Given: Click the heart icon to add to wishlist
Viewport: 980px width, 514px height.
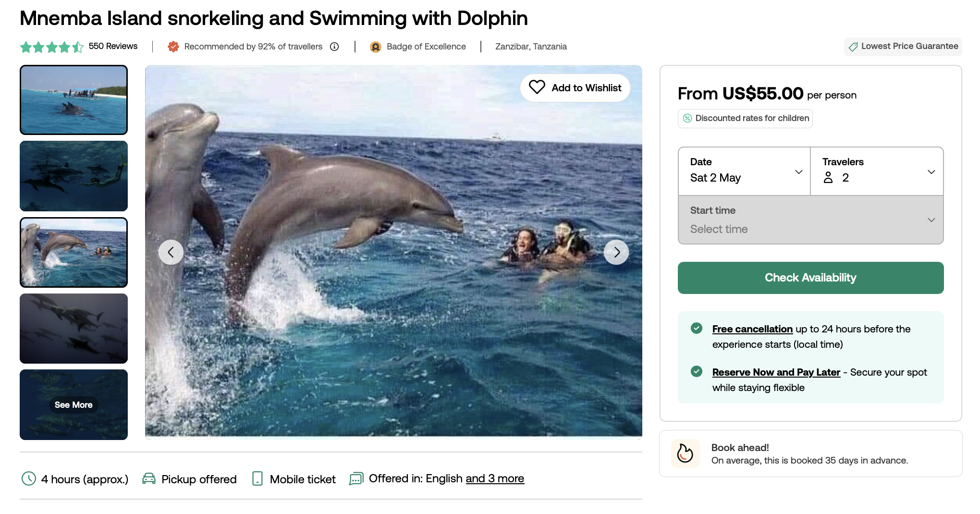Looking at the screenshot, I should [537, 87].
